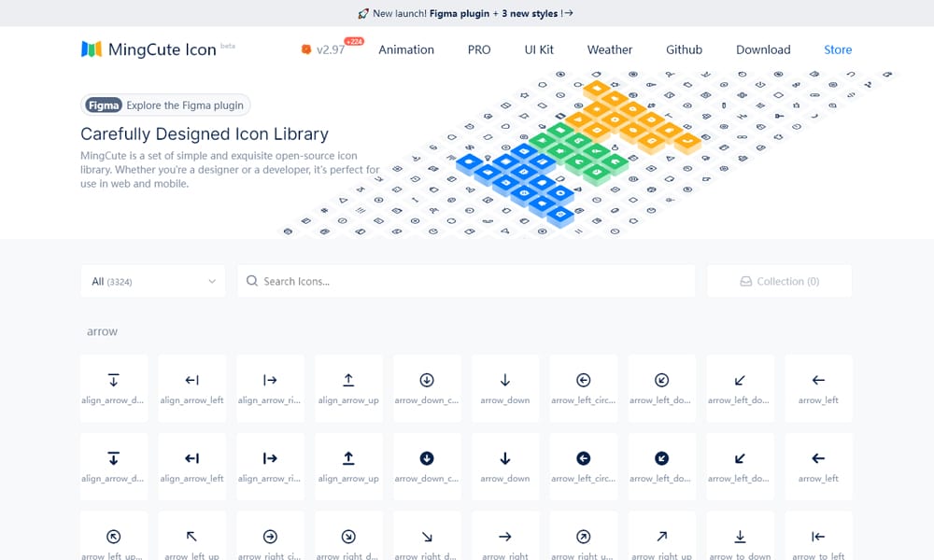Click the filled arrow_down_circle icon
The image size is (934, 560).
pos(427,467)
